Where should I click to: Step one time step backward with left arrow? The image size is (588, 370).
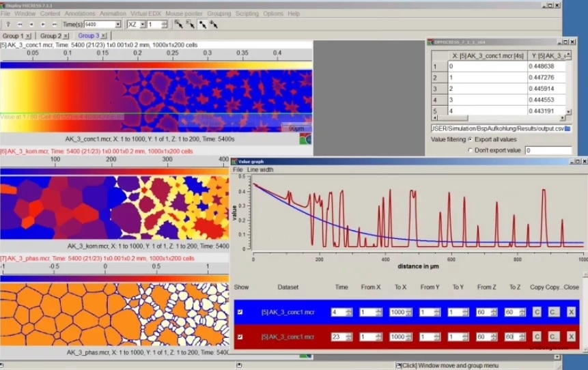(x=31, y=25)
